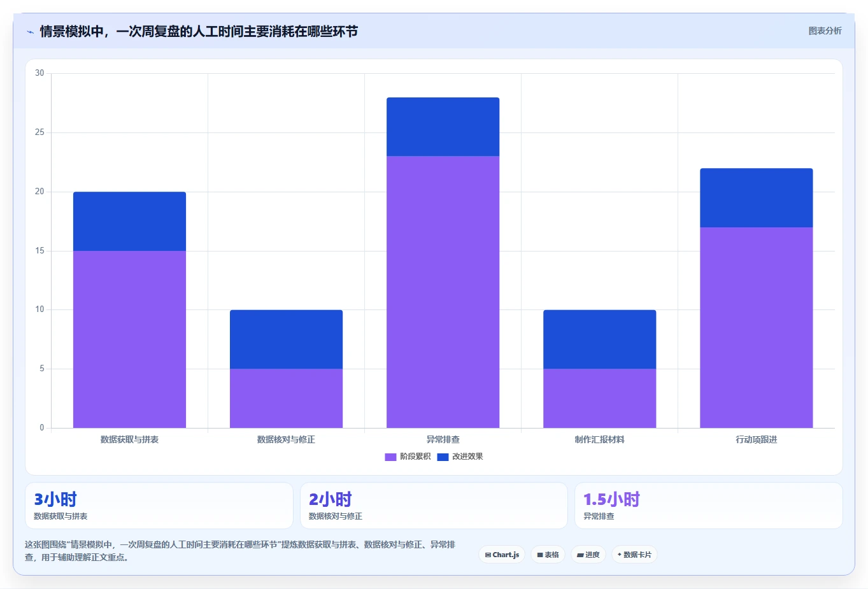
Task: Click the 5 tick on the y-axis
Action: coord(42,369)
